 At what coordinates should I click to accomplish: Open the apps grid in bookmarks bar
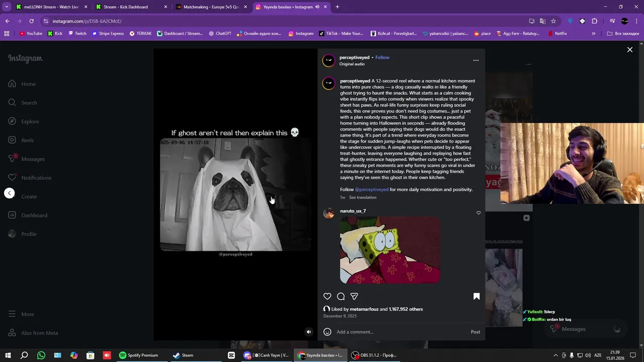coord(7,34)
